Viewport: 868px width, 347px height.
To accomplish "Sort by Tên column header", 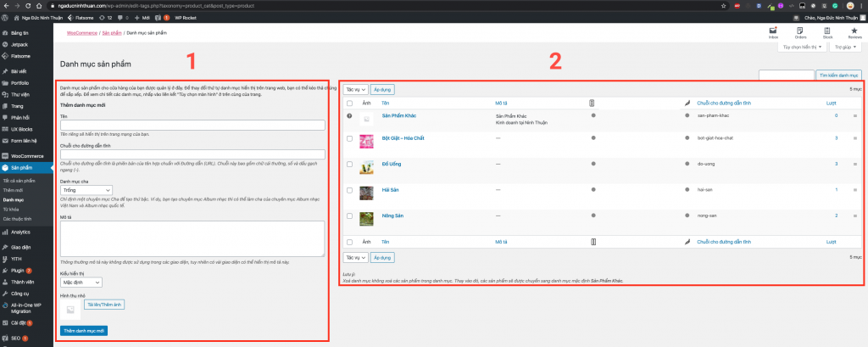I will pos(386,104).
